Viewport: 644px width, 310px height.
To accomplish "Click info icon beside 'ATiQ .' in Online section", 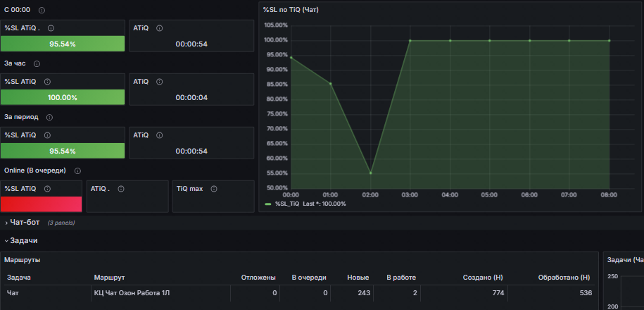I will coord(121,189).
